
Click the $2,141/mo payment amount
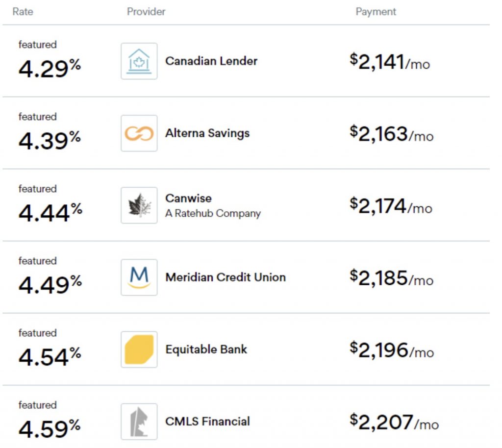coord(390,62)
